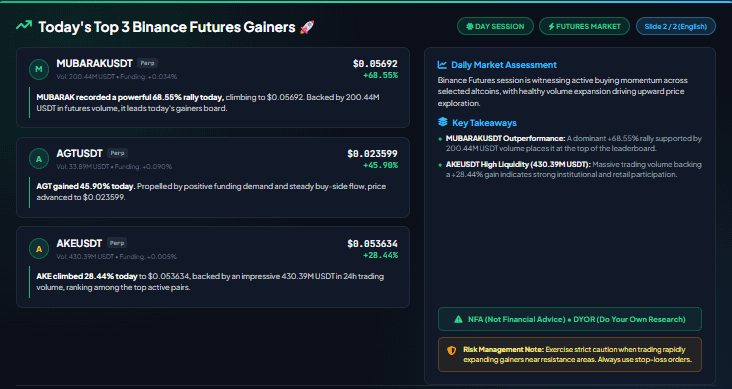Click the shield icon in Risk Management Note
This screenshot has height=389, width=732.
[x=451, y=350]
